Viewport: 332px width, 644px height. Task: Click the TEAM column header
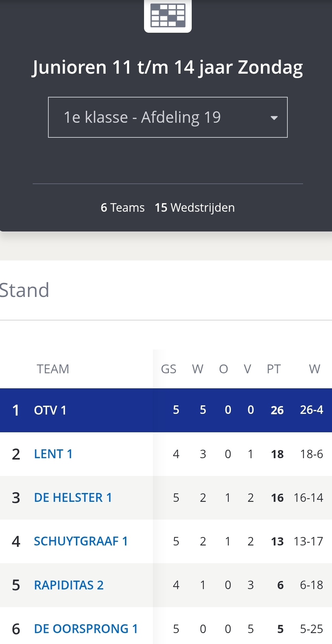tap(53, 369)
